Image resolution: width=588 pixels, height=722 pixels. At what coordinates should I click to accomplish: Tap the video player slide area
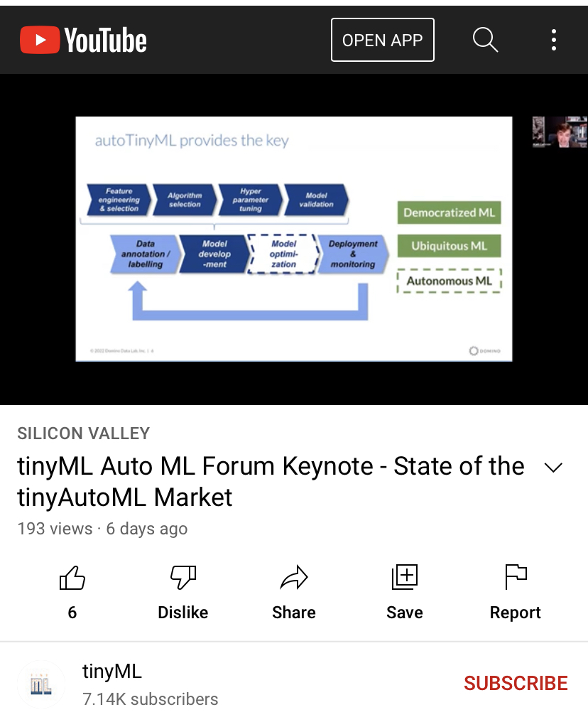click(293, 239)
